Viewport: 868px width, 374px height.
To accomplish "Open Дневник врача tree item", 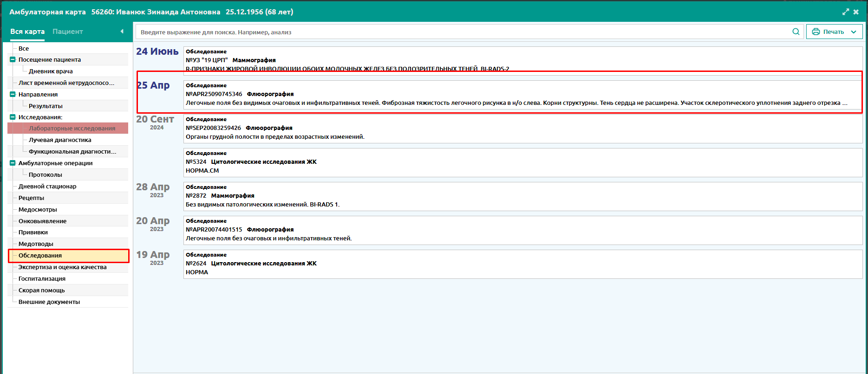I will (51, 71).
